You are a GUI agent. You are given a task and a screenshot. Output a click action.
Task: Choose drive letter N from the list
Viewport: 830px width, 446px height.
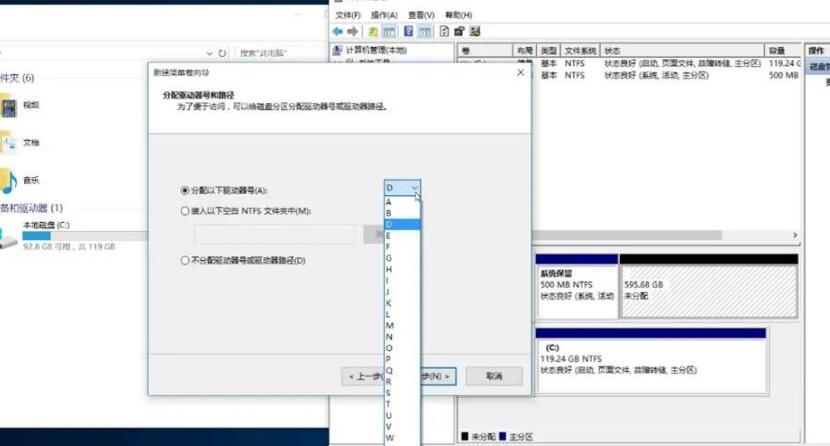(x=402, y=336)
